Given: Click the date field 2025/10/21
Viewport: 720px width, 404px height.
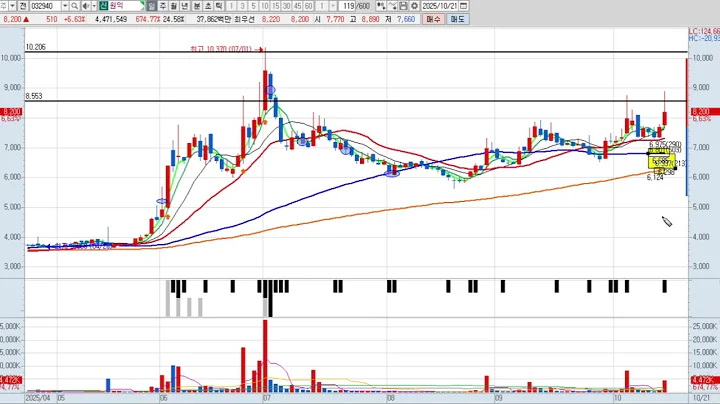Looking at the screenshot, I should coord(440,6).
